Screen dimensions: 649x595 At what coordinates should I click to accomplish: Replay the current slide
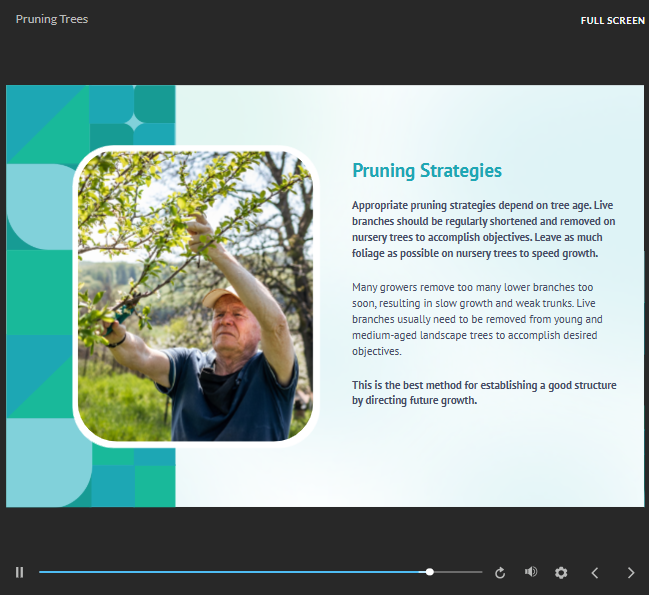pos(500,573)
